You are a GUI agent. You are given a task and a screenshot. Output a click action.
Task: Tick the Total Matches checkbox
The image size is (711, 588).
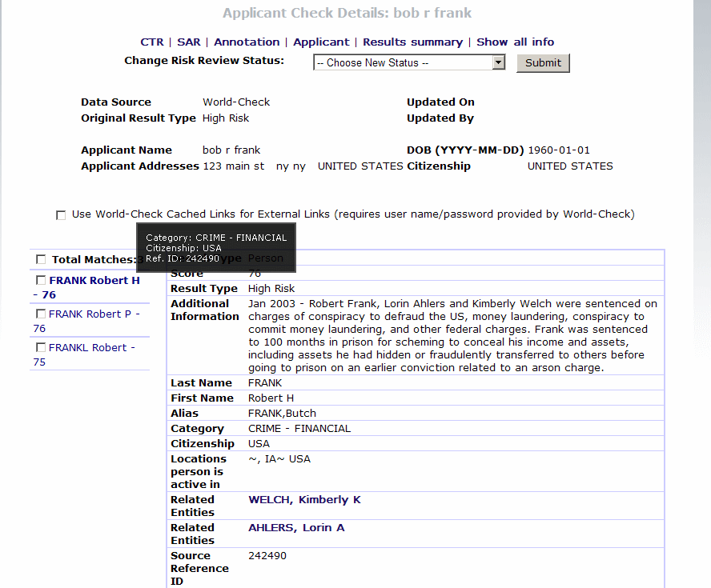tap(41, 259)
